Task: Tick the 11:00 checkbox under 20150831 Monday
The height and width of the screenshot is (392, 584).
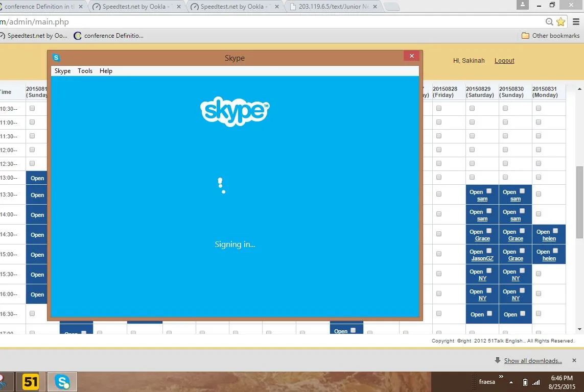Action: [x=539, y=122]
